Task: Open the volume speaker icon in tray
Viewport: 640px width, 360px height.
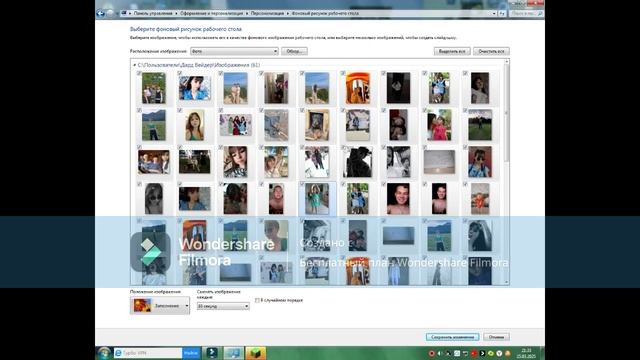Action: [x=440, y=353]
